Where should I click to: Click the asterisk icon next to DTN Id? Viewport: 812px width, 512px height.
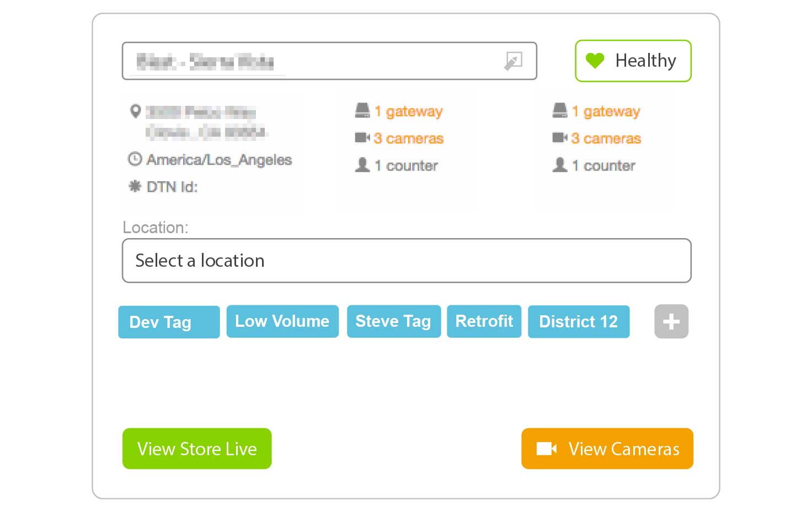(x=135, y=186)
